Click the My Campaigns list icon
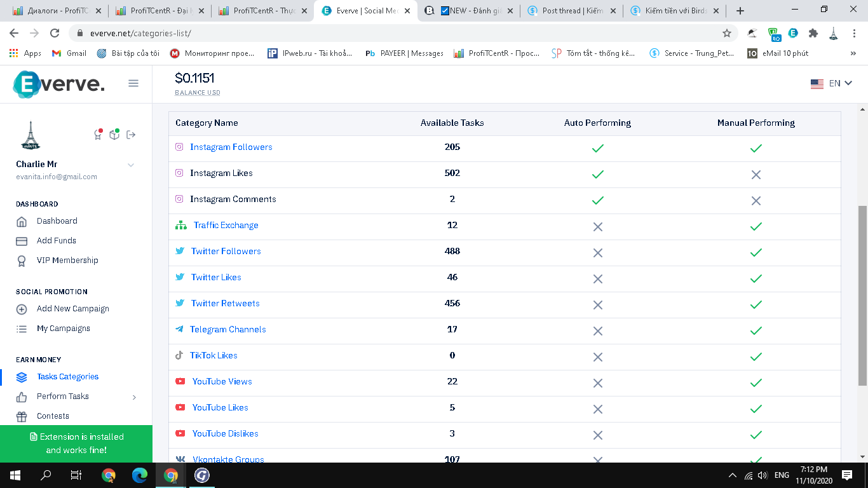This screenshot has width=868, height=488. 22,329
